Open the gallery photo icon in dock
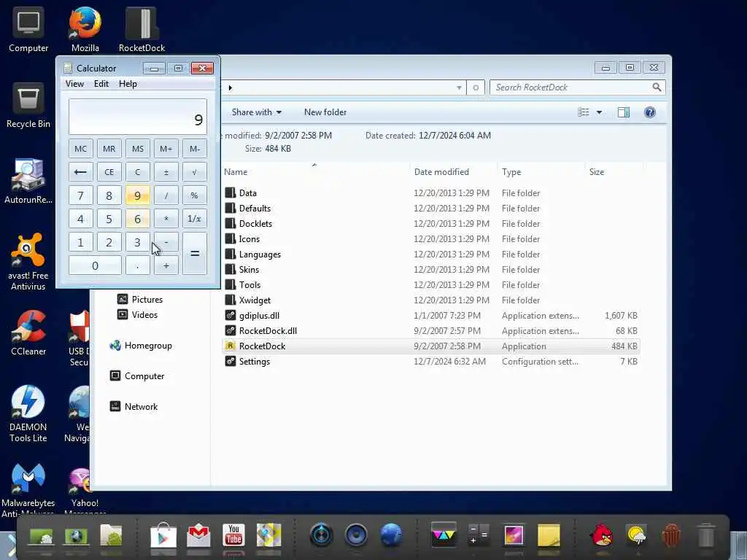Screen dimensions: 747x560 point(514,535)
